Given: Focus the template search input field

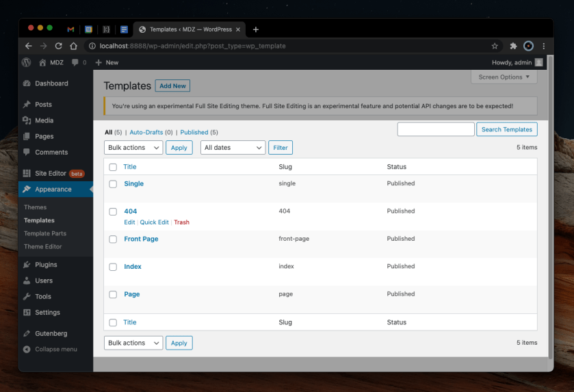Looking at the screenshot, I should (x=435, y=129).
